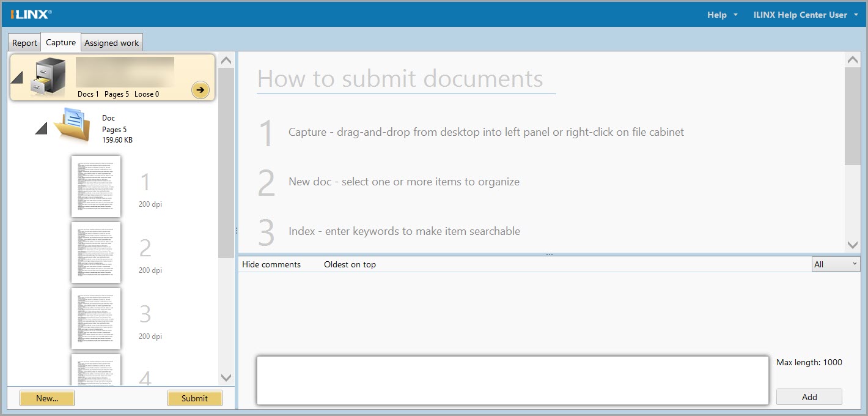Click the file cabinet batch icon
The width and height of the screenshot is (868, 416).
pos(49,77)
